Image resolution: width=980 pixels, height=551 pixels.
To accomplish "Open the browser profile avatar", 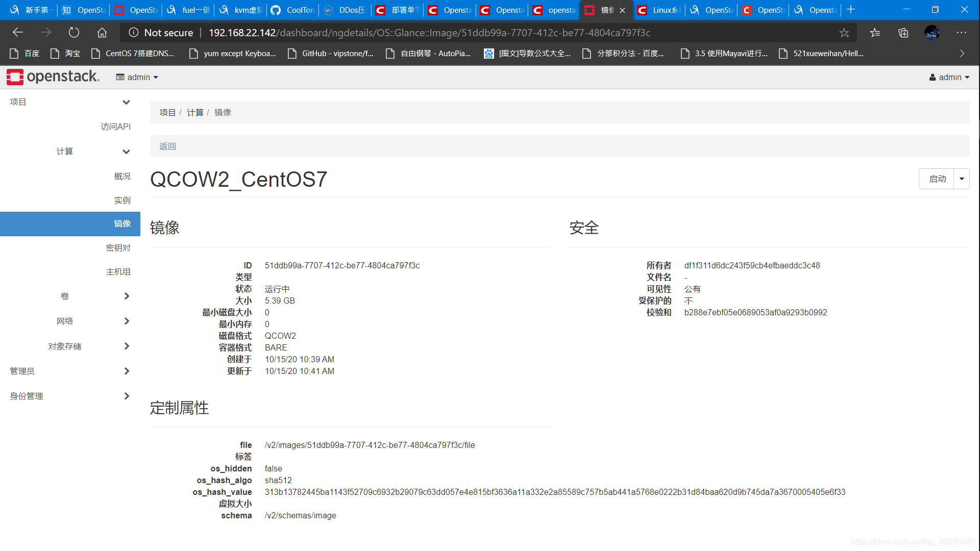I will 932,33.
